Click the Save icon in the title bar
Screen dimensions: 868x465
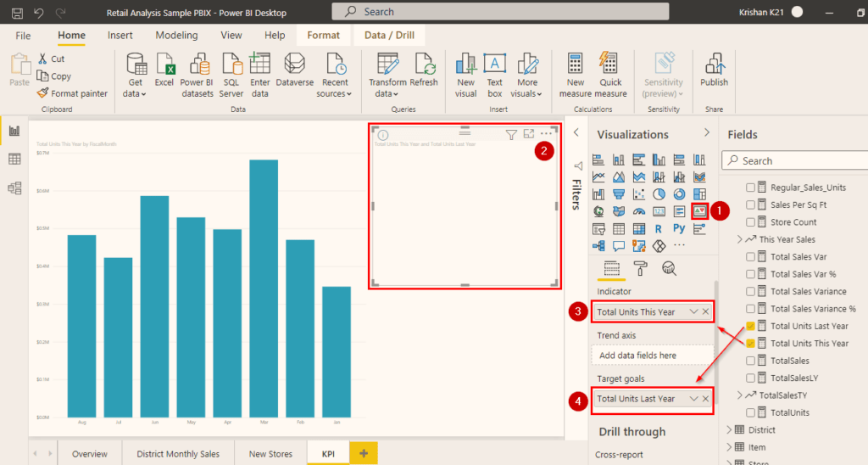tap(17, 12)
